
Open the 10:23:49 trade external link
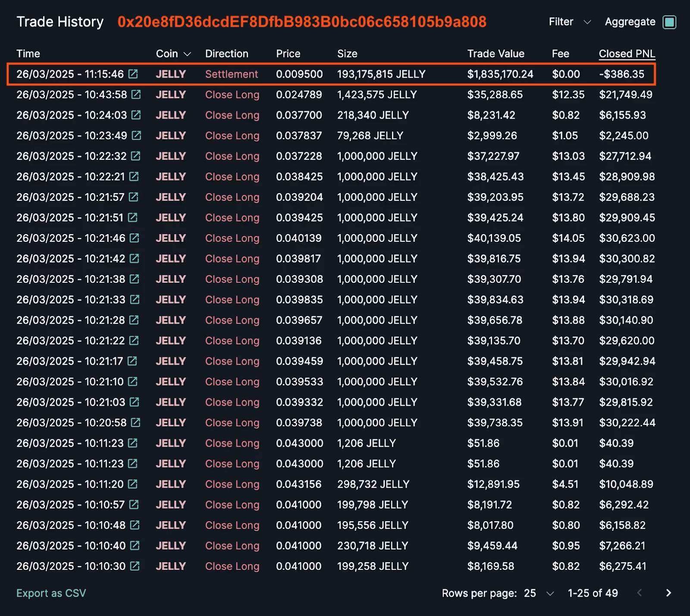coord(136,135)
